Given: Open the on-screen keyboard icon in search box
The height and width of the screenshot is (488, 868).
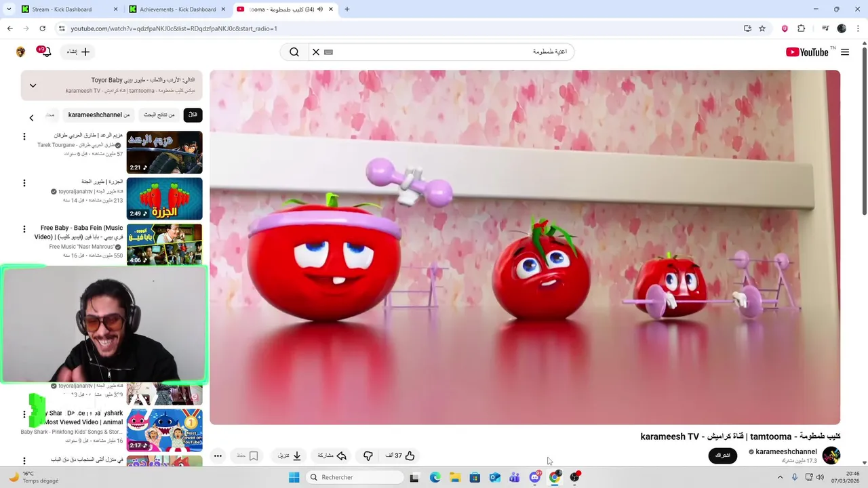Looking at the screenshot, I should pyautogui.click(x=329, y=52).
